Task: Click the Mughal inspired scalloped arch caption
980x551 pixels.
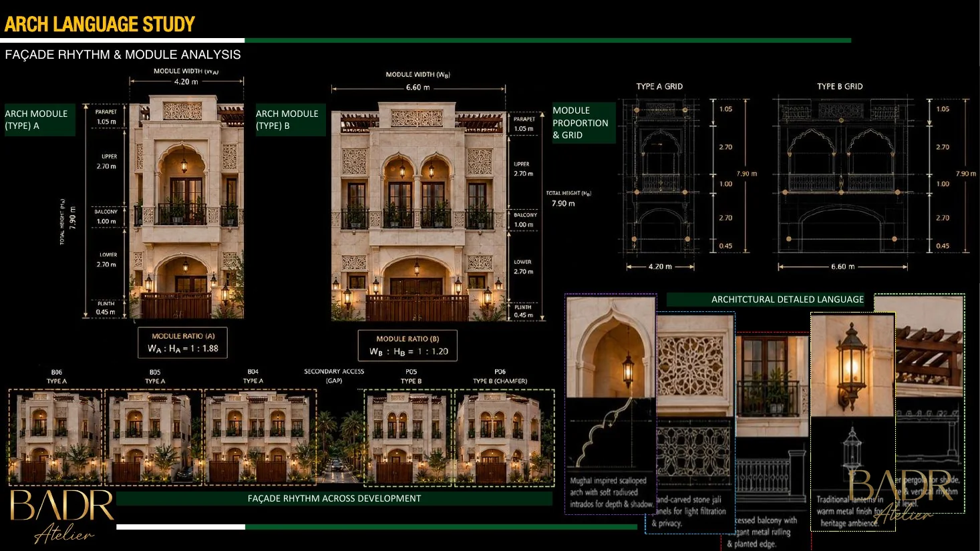Action: (611, 492)
